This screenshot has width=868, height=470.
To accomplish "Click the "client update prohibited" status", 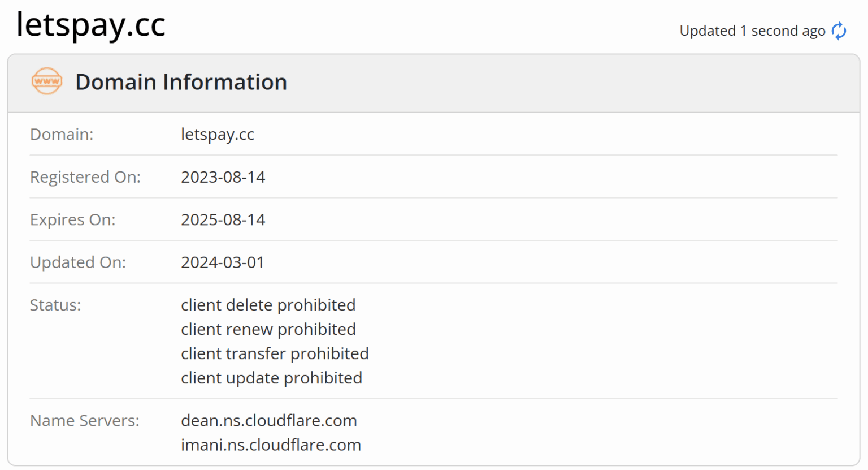I will tap(271, 378).
